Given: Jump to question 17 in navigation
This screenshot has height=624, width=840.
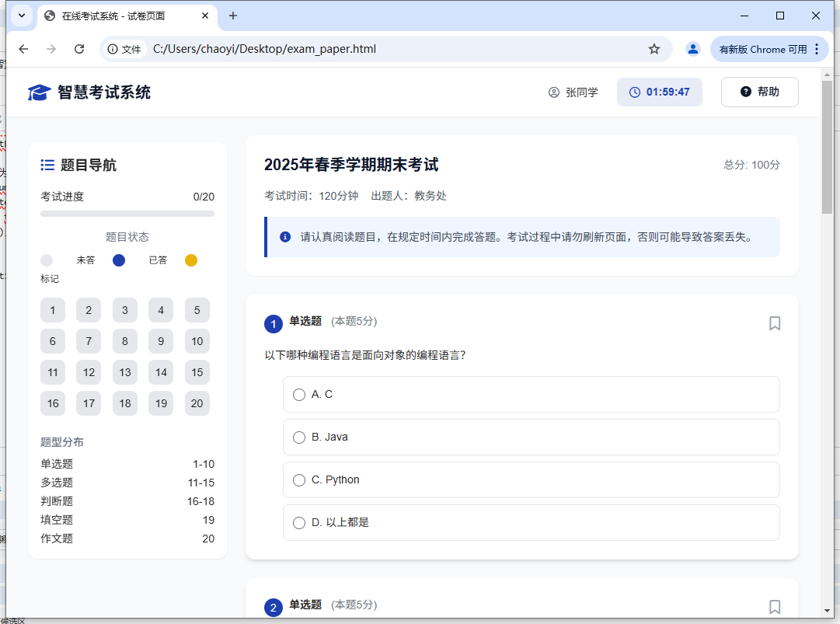Looking at the screenshot, I should point(89,403).
